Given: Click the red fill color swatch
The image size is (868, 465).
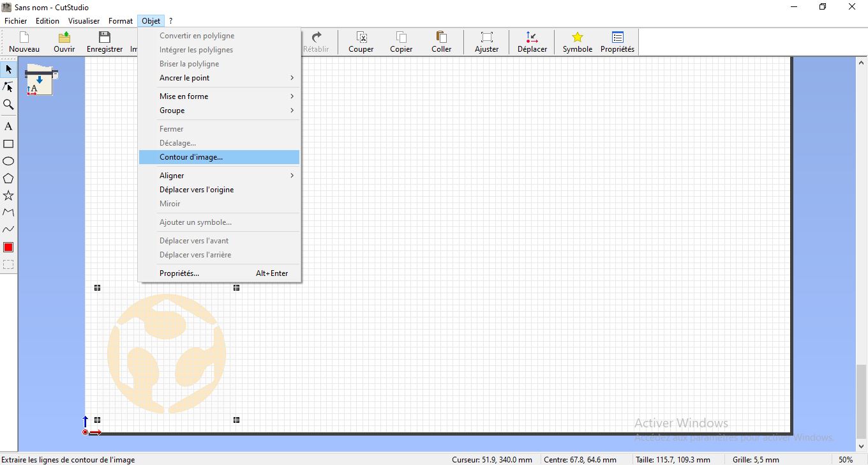Looking at the screenshot, I should coord(8,247).
